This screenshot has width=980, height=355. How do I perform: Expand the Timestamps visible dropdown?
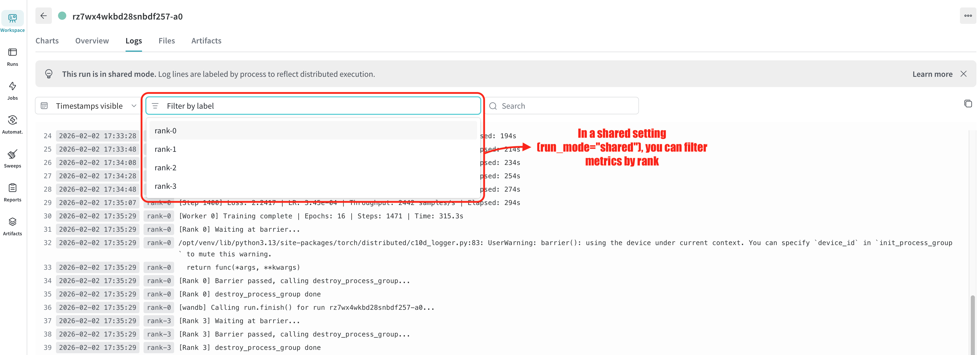click(88, 106)
